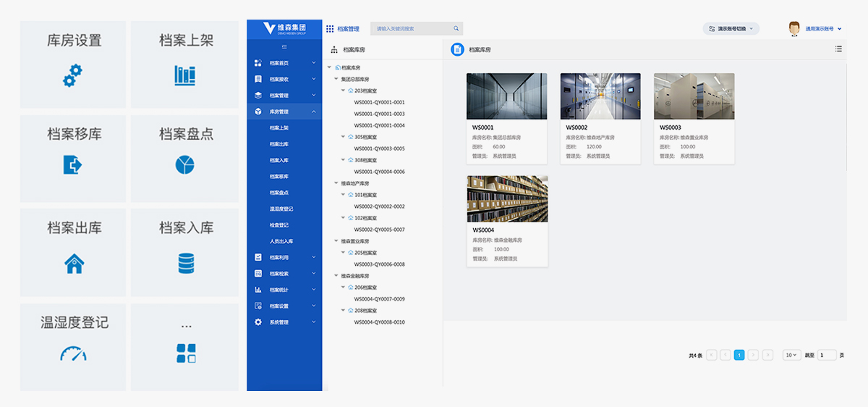Click the 档案设置 sidebar icon

click(258, 306)
